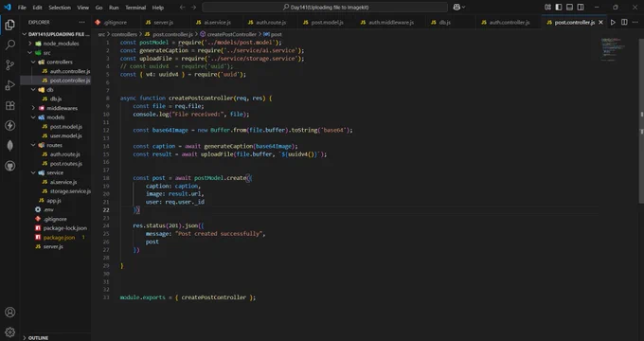Open the File menu
Viewport: 644px width, 341px height.
[22, 8]
